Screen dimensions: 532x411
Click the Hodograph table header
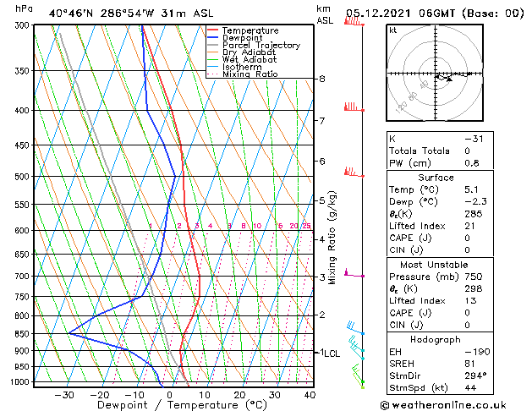[436, 339]
